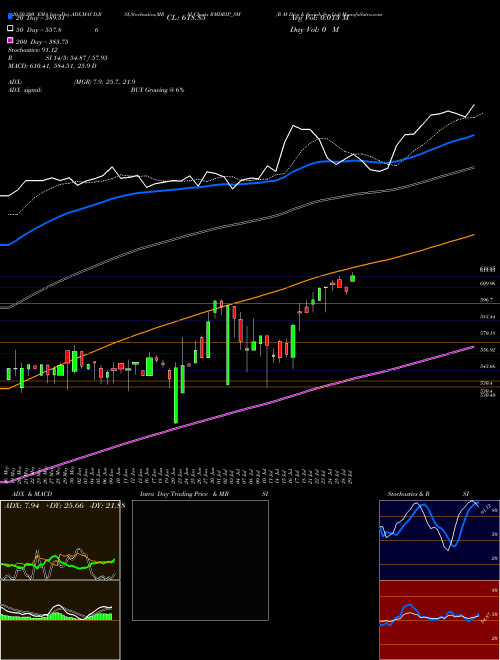Open the MACD histogram sub-chart

[60, 620]
